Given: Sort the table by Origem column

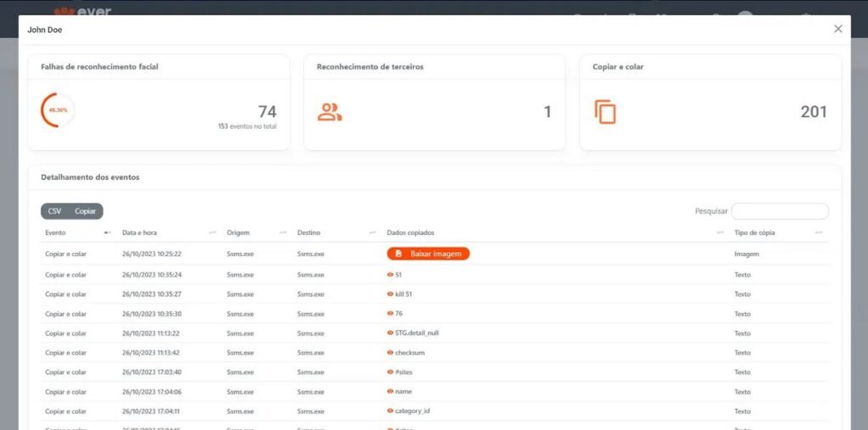Looking at the screenshot, I should (x=254, y=232).
